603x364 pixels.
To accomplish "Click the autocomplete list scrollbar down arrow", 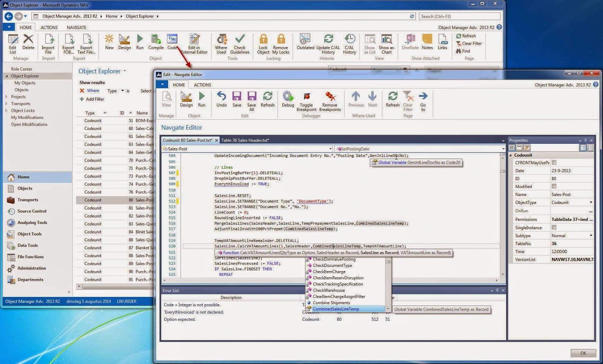I will click(388, 309).
